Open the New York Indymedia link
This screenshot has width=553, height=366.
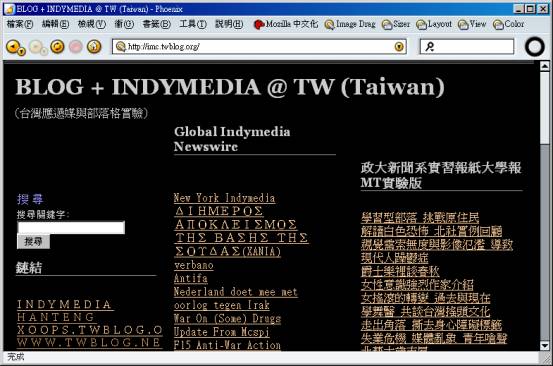pyautogui.click(x=224, y=198)
